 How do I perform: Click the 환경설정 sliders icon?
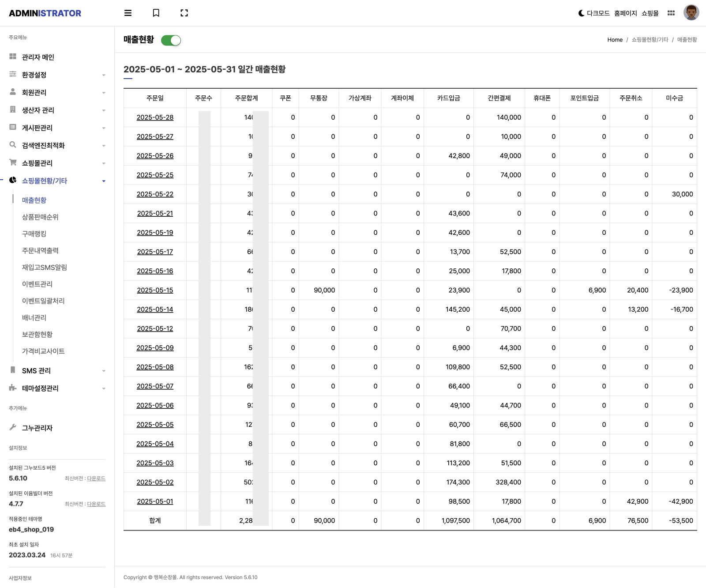point(13,74)
